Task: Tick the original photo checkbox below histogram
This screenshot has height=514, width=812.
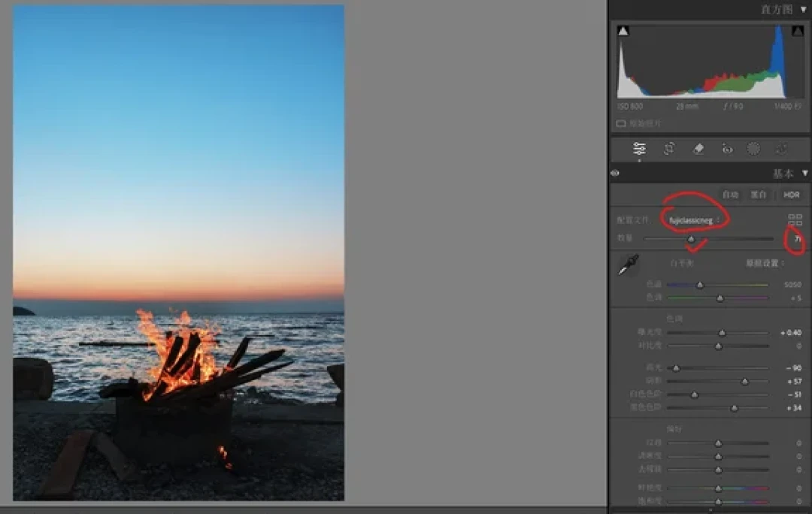Action: (621, 123)
